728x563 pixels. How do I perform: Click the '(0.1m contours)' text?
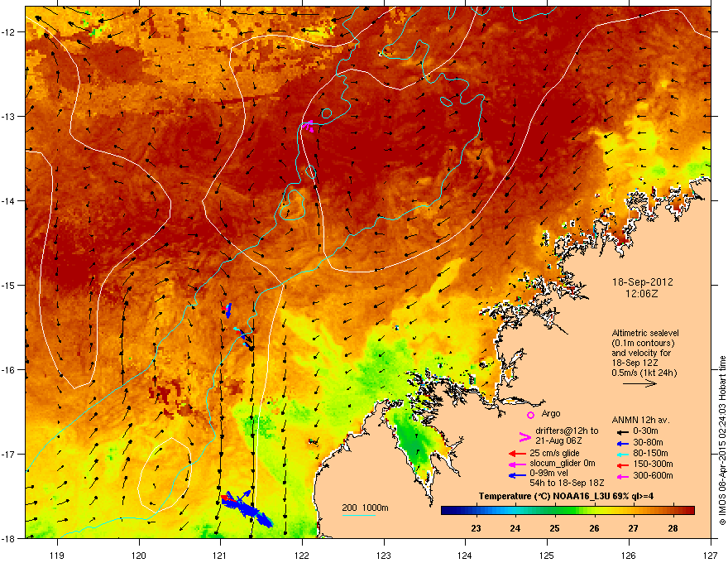pos(643,344)
